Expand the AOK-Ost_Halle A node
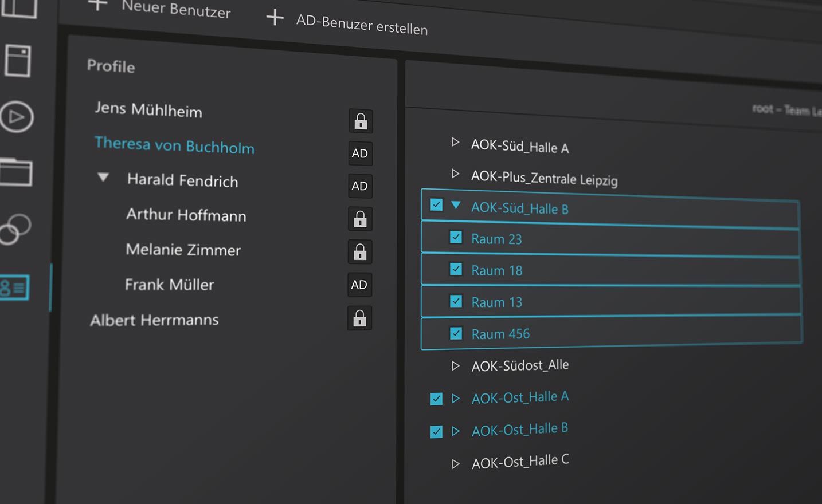The height and width of the screenshot is (504, 822). click(x=456, y=398)
